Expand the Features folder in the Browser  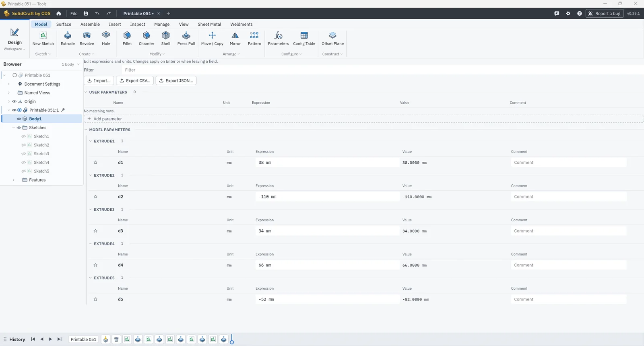pos(14,180)
